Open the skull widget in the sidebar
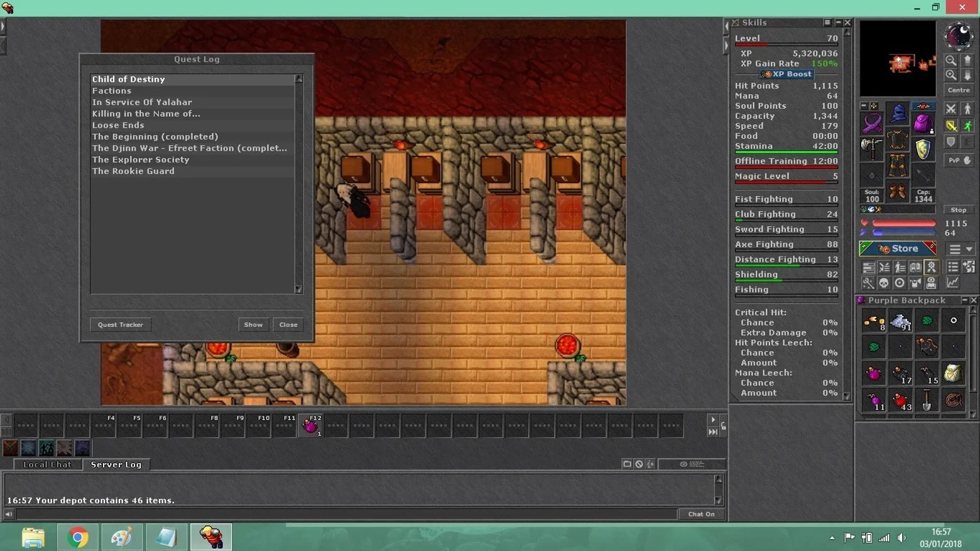980x551 pixels. [x=884, y=283]
